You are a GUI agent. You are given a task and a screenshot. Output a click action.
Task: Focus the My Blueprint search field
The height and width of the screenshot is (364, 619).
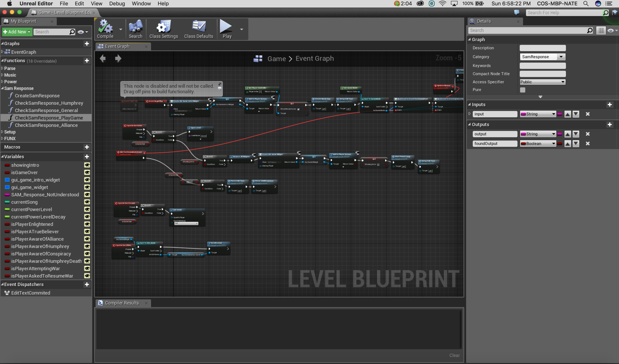point(54,32)
